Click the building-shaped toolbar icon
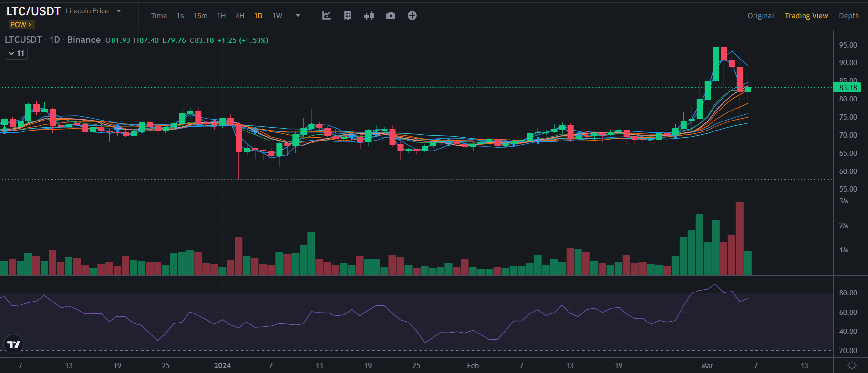This screenshot has width=868, height=373. 348,16
